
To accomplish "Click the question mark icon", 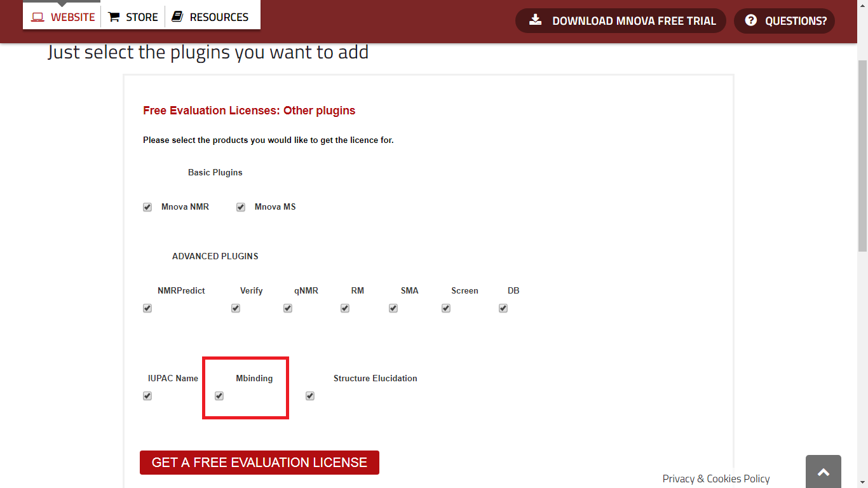I will click(751, 20).
